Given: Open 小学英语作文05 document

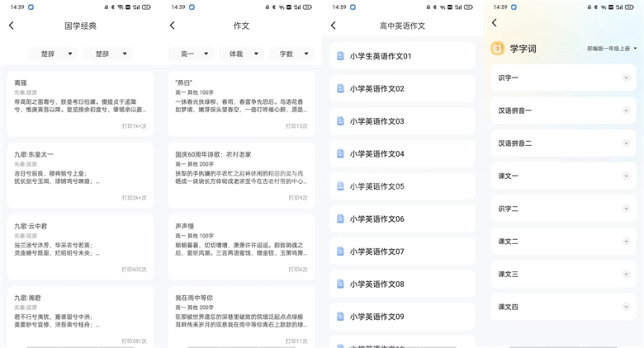Looking at the screenshot, I should (403, 186).
